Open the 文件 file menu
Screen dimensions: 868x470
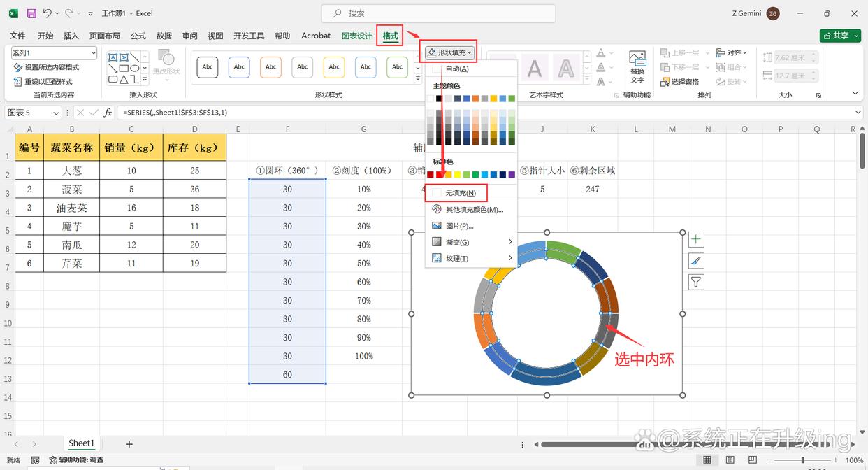[17, 36]
